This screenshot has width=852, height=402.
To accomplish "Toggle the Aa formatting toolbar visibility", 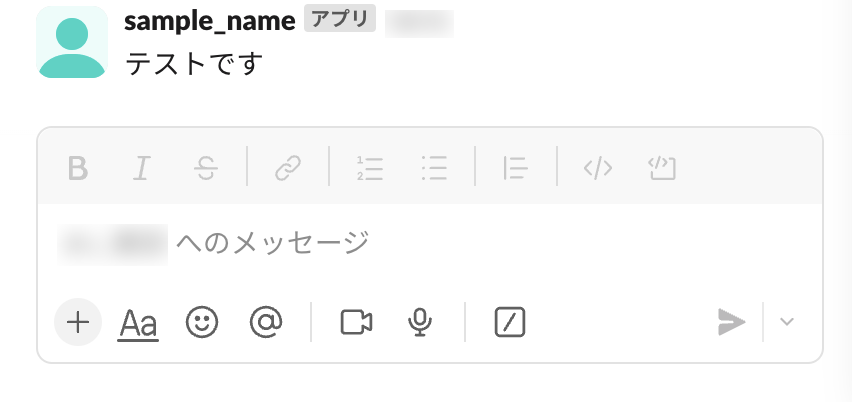I will pyautogui.click(x=138, y=323).
